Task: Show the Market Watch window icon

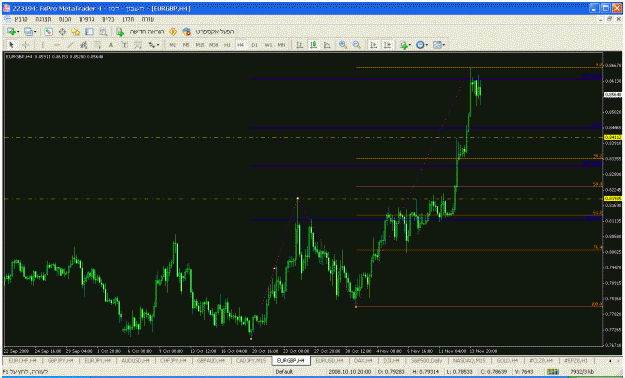Action: click(48, 32)
